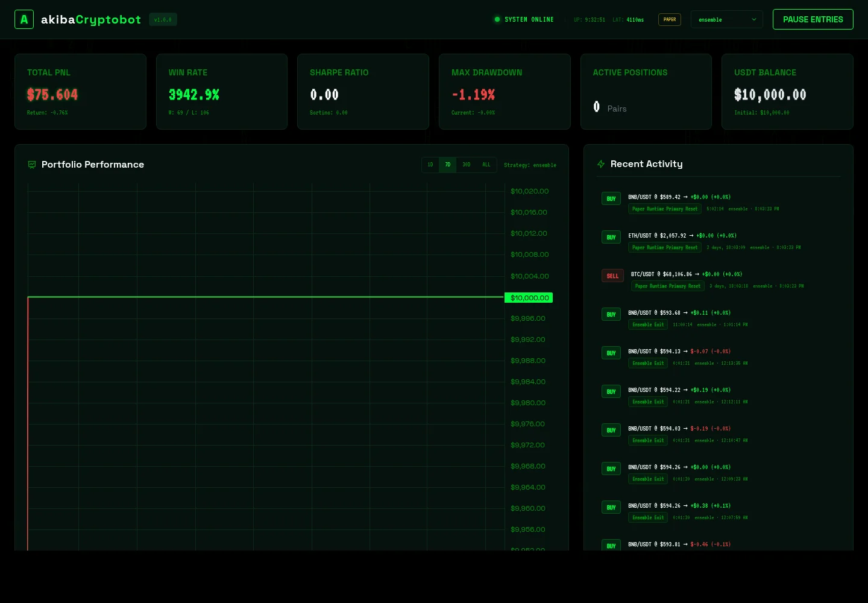Click the Win Rate value 3942.9%
Screen dimensions: 868x603
(x=194, y=95)
